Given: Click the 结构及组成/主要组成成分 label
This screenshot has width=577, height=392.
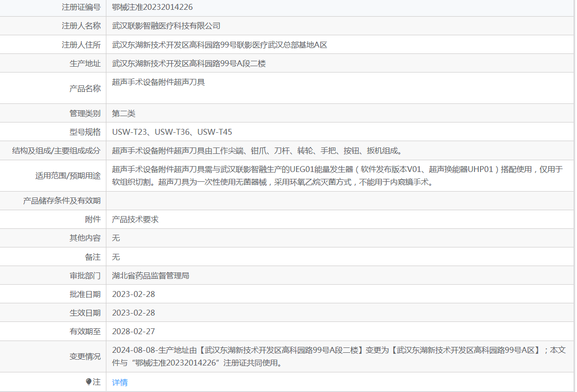Looking at the screenshot, I should tap(56, 151).
